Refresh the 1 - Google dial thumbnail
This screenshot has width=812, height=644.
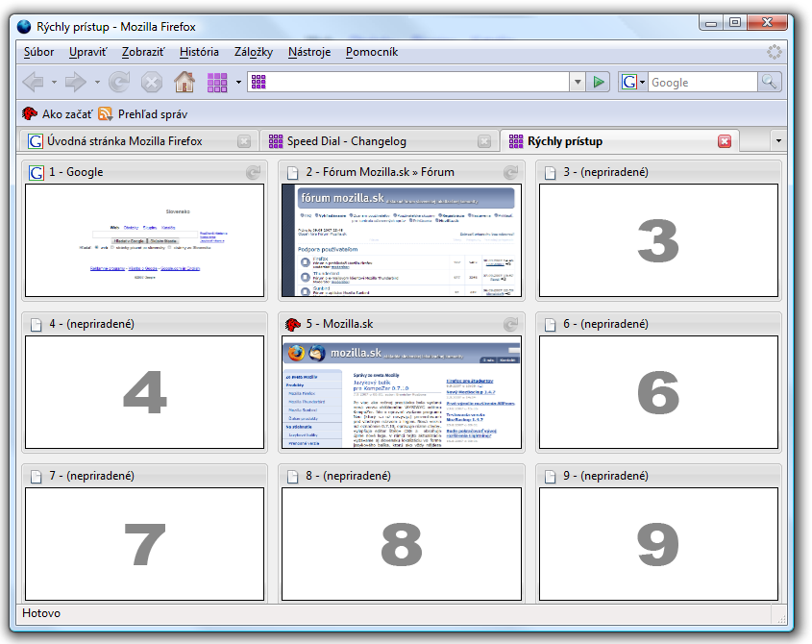pos(254,172)
